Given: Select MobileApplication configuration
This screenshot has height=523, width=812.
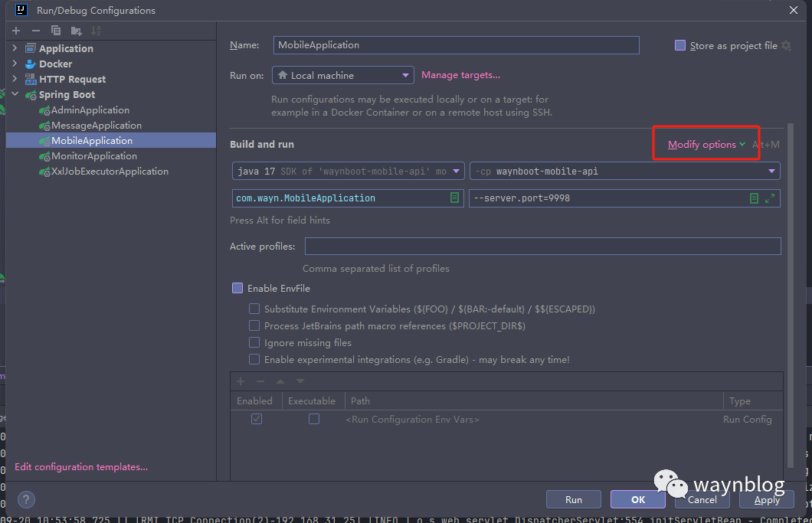Looking at the screenshot, I should 111,140.
